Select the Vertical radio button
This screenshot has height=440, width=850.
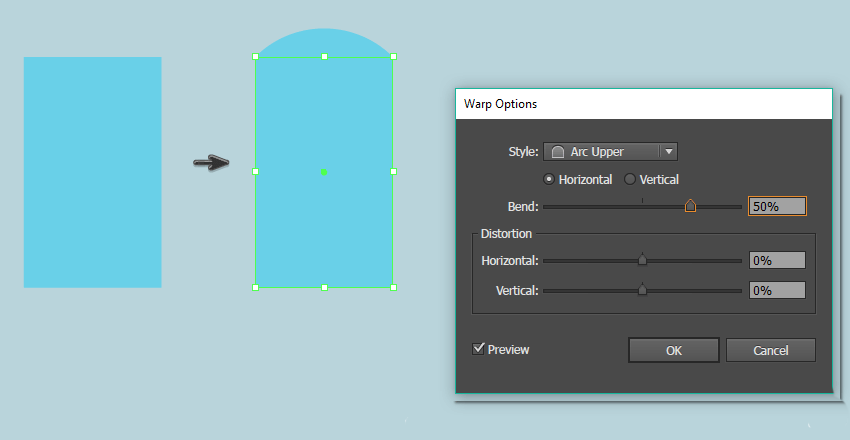tap(630, 180)
